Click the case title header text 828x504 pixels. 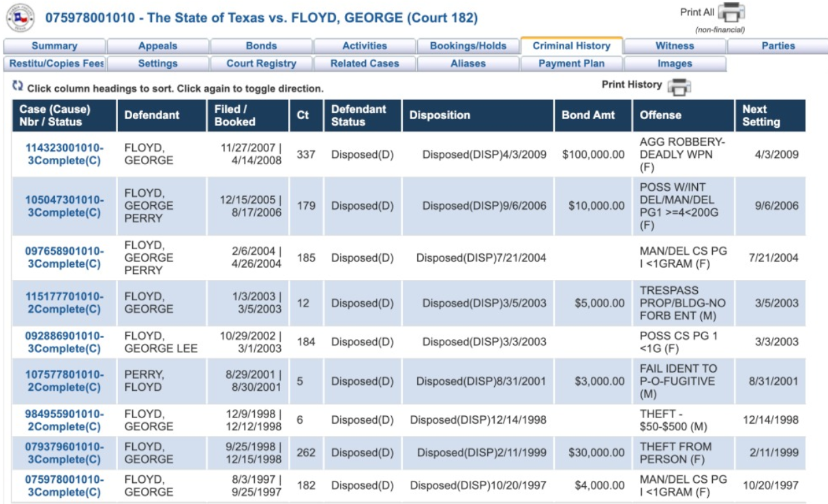point(262,18)
